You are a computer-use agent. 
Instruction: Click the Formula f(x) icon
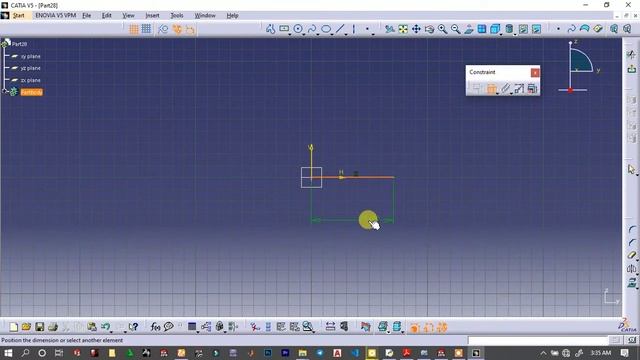tap(155, 327)
